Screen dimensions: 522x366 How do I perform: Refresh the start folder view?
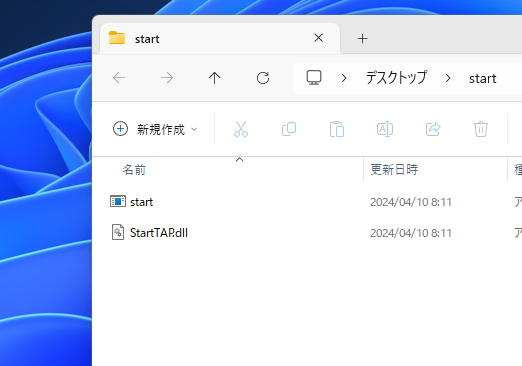pyautogui.click(x=263, y=78)
